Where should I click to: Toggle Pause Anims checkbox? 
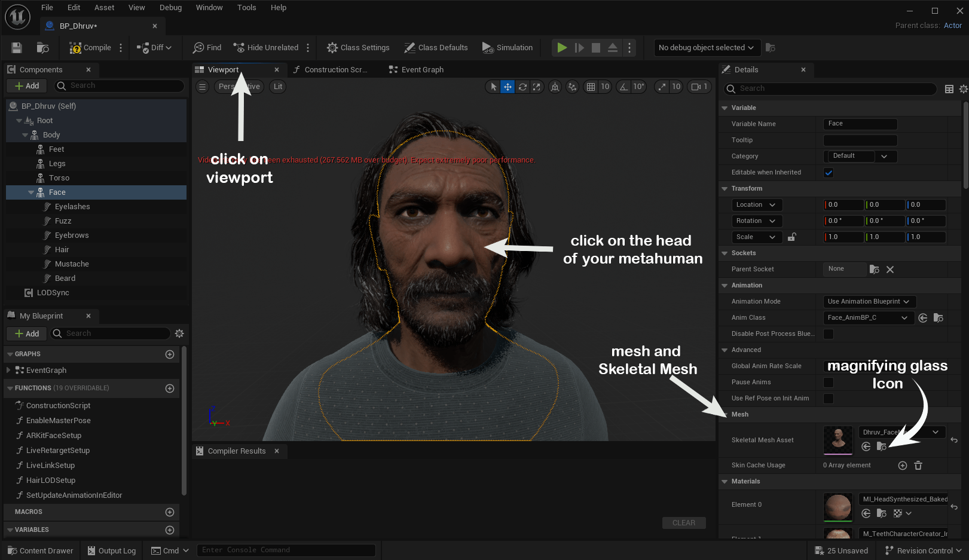(829, 382)
